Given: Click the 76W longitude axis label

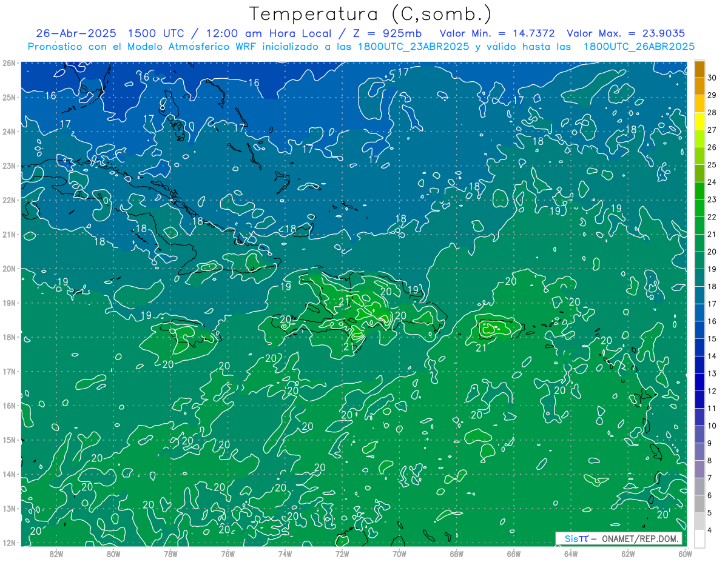Looking at the screenshot, I should [x=227, y=554].
